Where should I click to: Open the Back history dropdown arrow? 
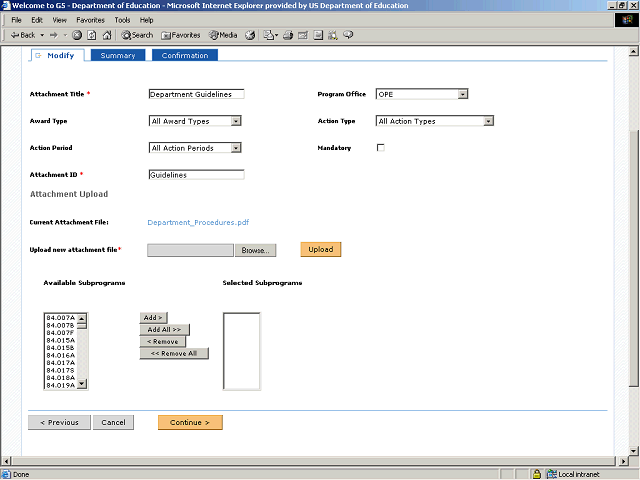(42, 35)
